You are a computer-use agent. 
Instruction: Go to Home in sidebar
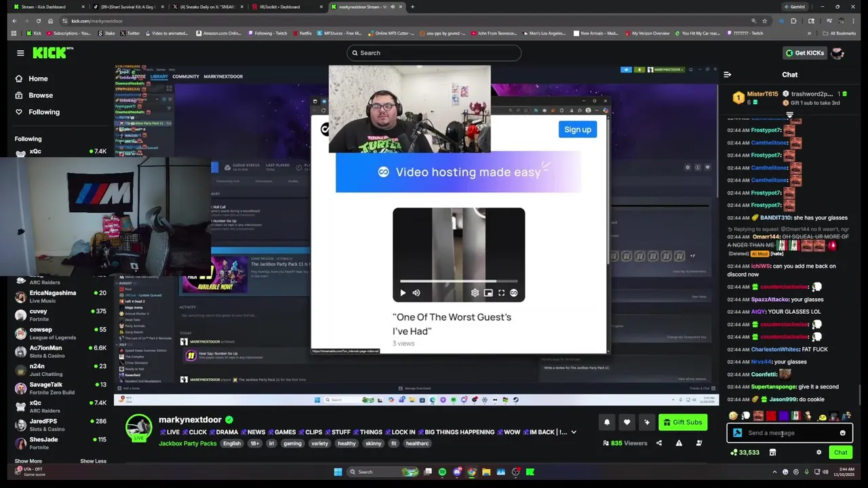click(38, 79)
